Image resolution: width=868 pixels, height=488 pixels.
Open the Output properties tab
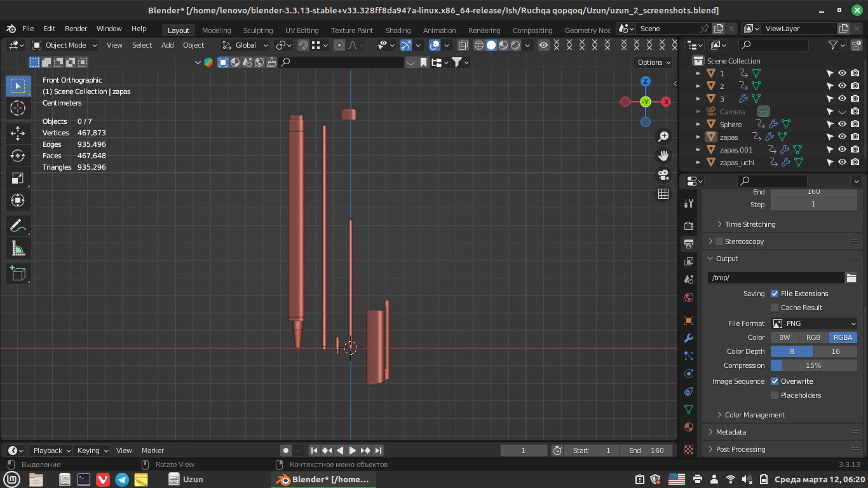tap(689, 244)
